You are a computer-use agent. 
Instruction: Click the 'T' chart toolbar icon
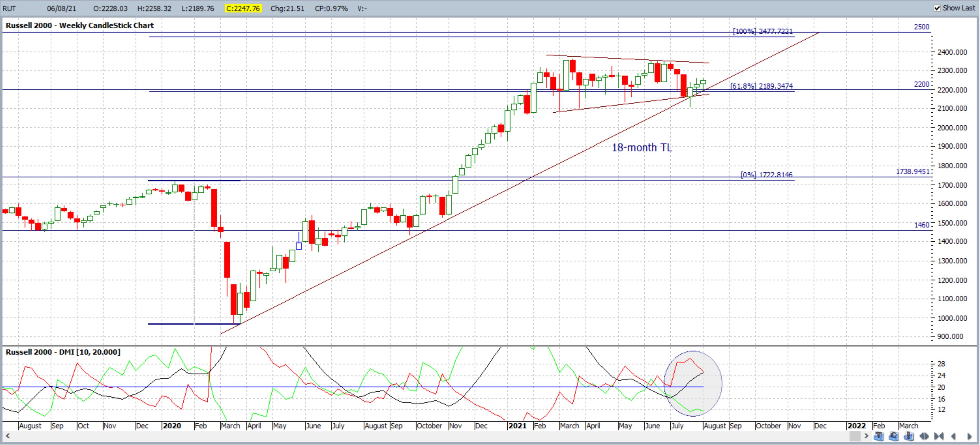(x=879, y=436)
